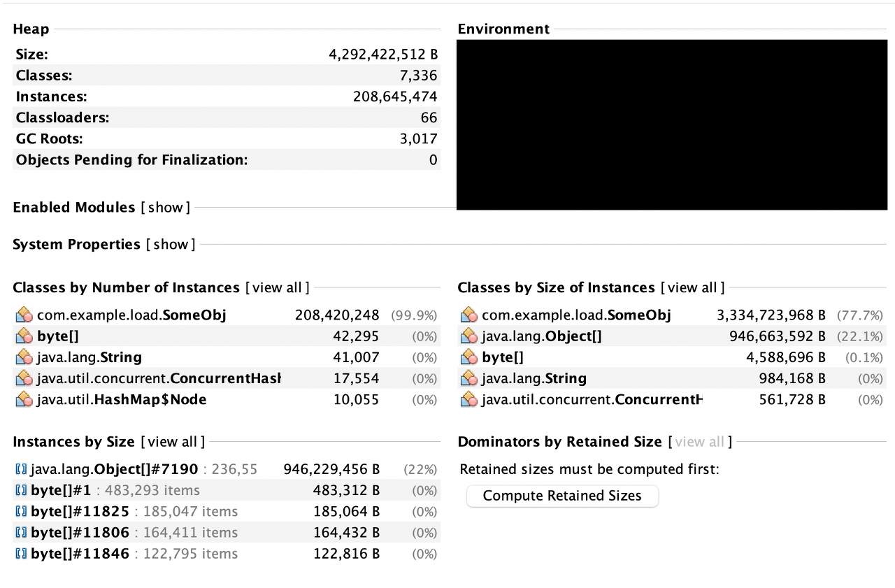Select the Classloaders count 66
The height and width of the screenshot is (588, 895).
(429, 117)
